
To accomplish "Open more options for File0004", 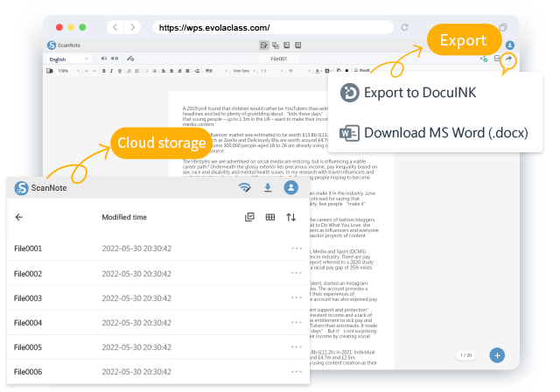I will point(296,323).
